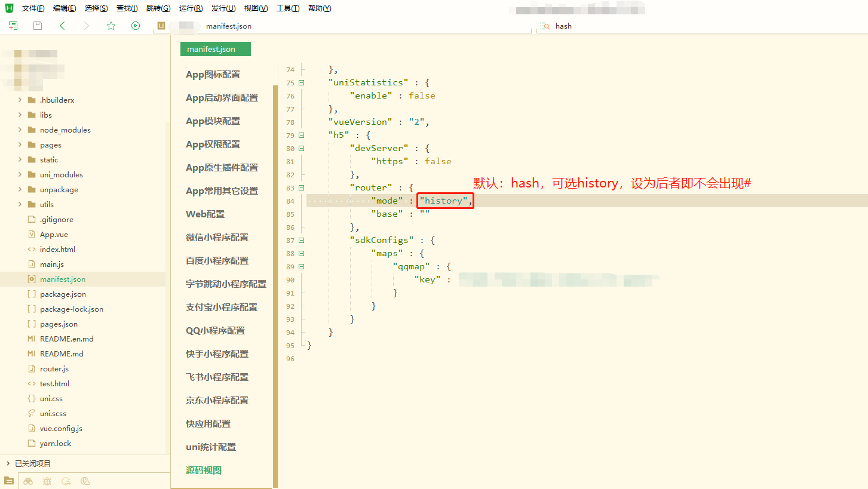Open pages.json in file tree
This screenshot has width=868, height=489.
point(59,324)
